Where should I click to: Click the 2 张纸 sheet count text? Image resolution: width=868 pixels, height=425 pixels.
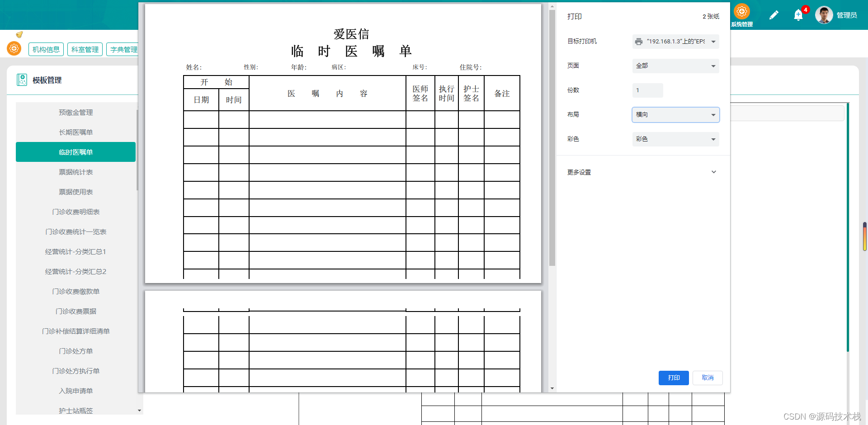coord(711,17)
